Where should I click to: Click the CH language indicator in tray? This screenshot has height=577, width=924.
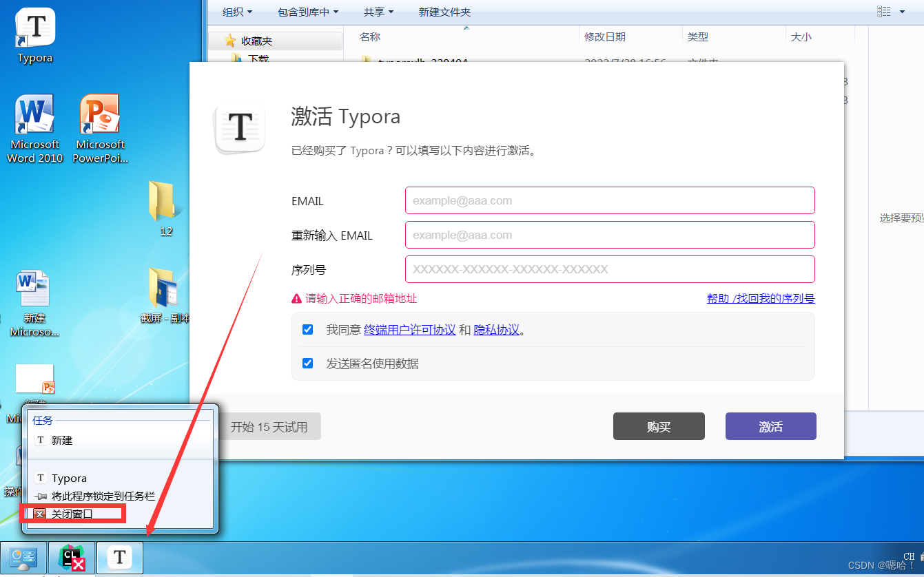tap(909, 556)
